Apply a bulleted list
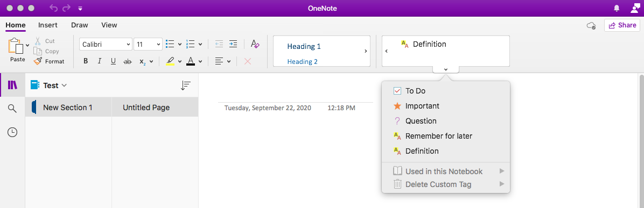This screenshot has height=208, width=644. (170, 44)
